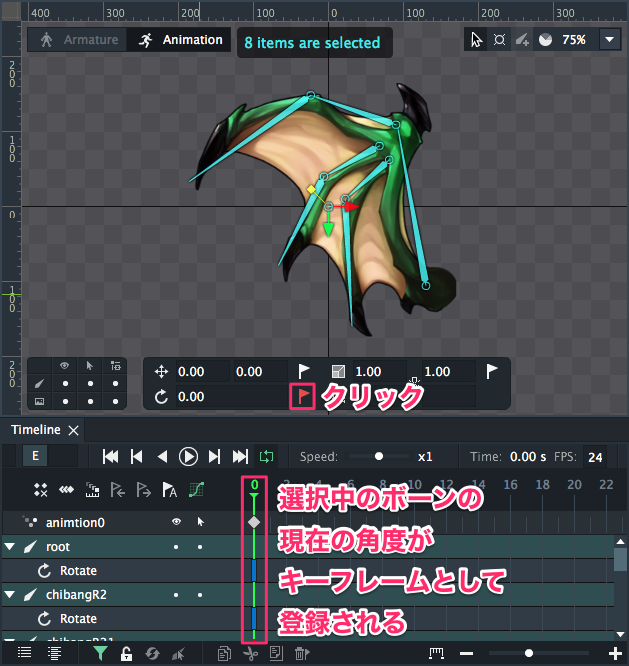Click the rotate icon in the transform panel

(x=161, y=397)
